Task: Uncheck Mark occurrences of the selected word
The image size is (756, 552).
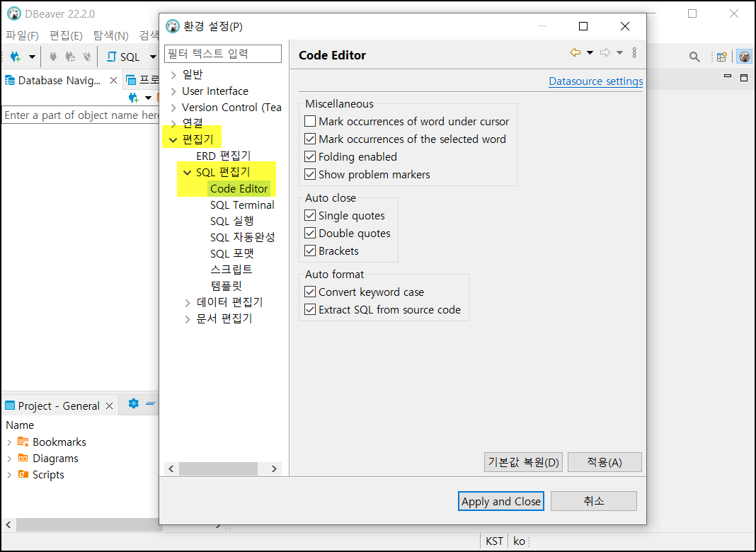Action: coord(310,139)
